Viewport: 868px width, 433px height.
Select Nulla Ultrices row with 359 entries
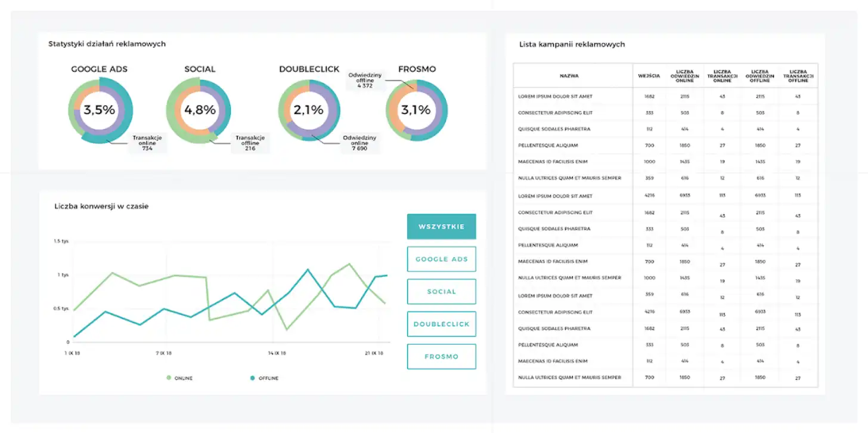666,178
